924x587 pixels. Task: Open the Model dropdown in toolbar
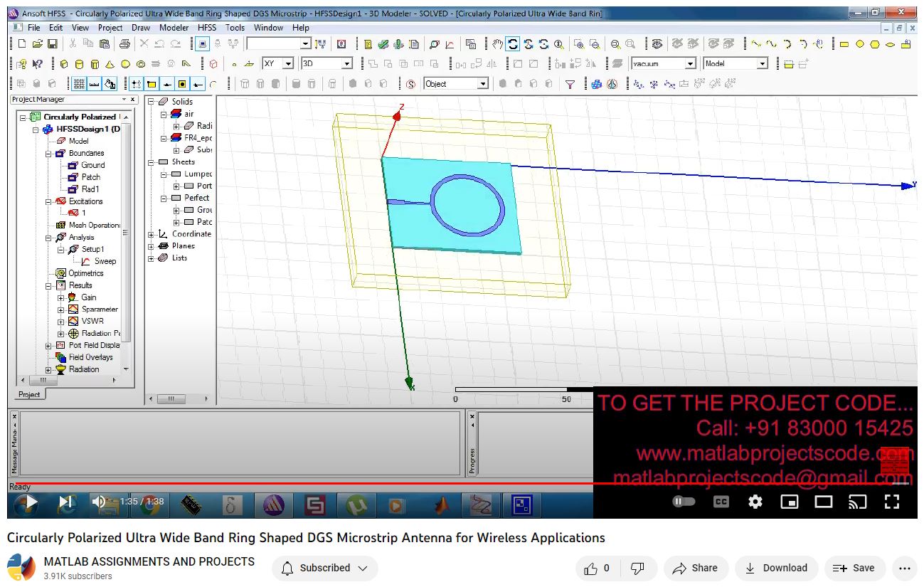pyautogui.click(x=763, y=64)
